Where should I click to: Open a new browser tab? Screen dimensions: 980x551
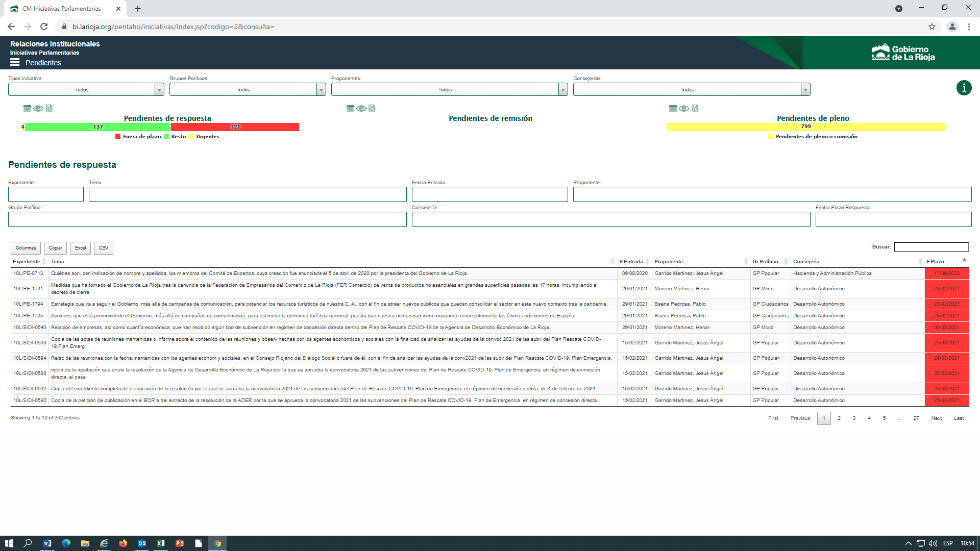click(138, 9)
